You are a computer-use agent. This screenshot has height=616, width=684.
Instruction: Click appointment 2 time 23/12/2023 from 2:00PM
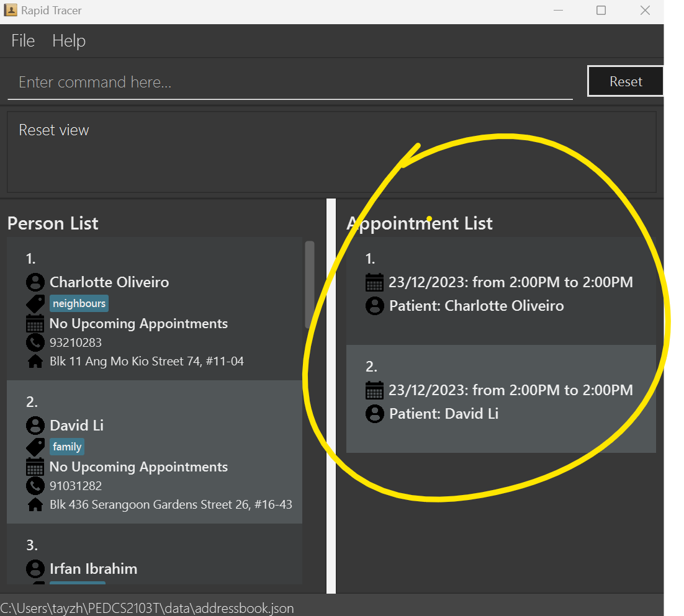pyautogui.click(x=511, y=390)
